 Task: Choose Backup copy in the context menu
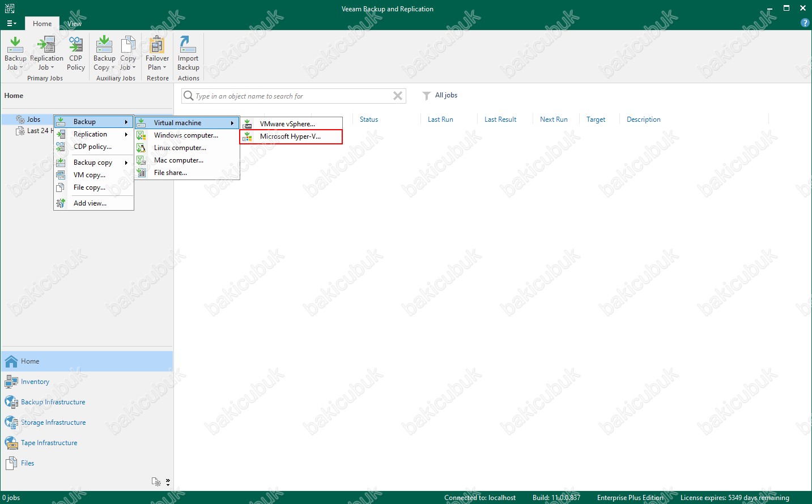point(93,163)
